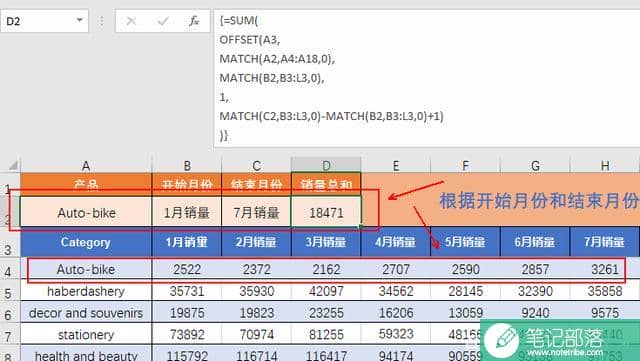Click cell with value 2707
Viewport: 640px width, 361px height.
point(396,269)
